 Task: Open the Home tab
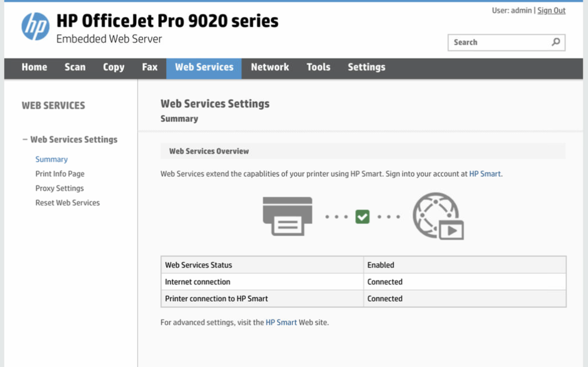click(34, 67)
